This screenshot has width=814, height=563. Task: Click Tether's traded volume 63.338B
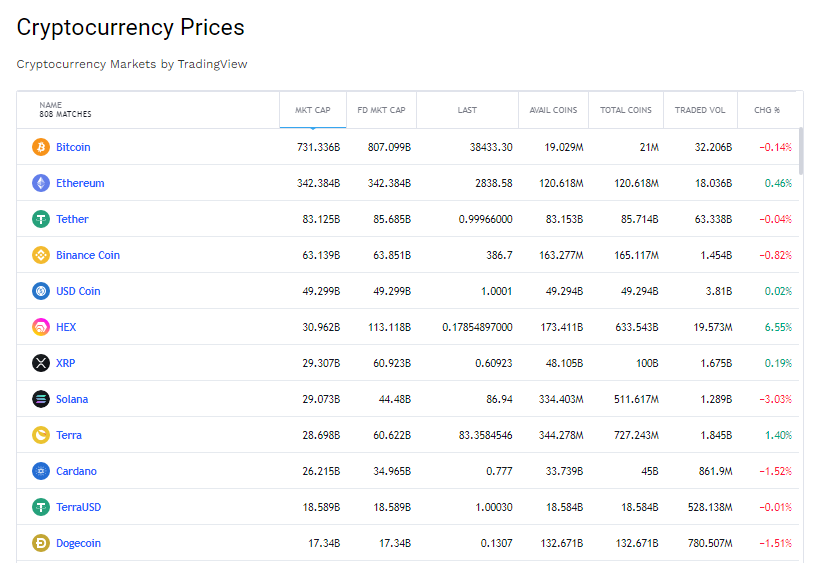[713, 219]
